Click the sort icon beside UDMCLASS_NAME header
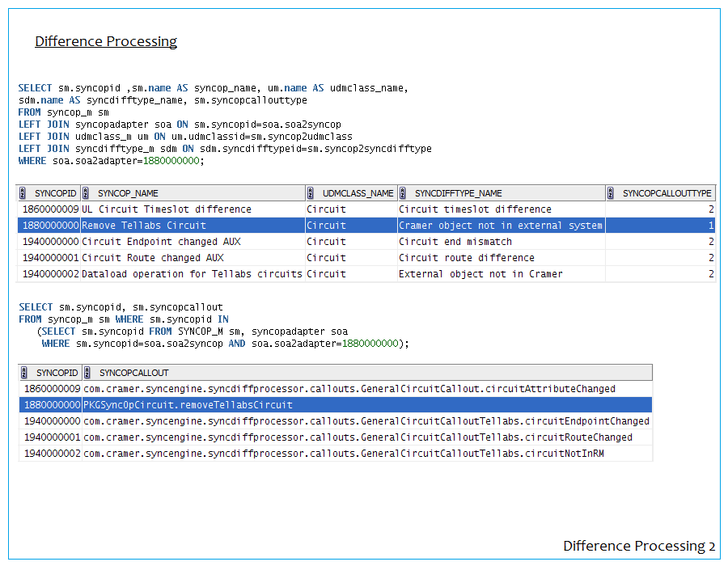728x566 pixels. pyautogui.click(x=313, y=193)
